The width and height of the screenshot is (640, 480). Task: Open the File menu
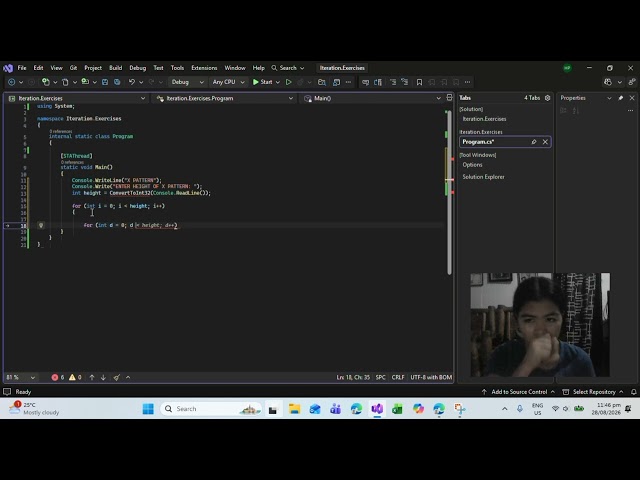point(22,68)
